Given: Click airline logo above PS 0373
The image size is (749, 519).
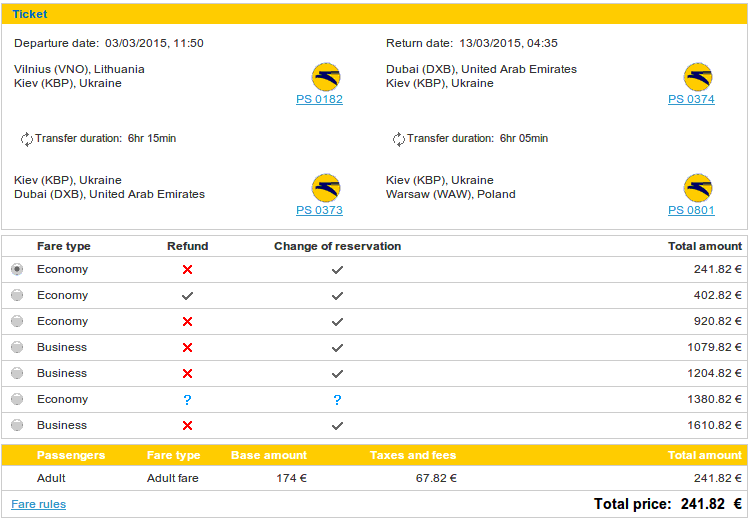Looking at the screenshot, I should (x=326, y=188).
